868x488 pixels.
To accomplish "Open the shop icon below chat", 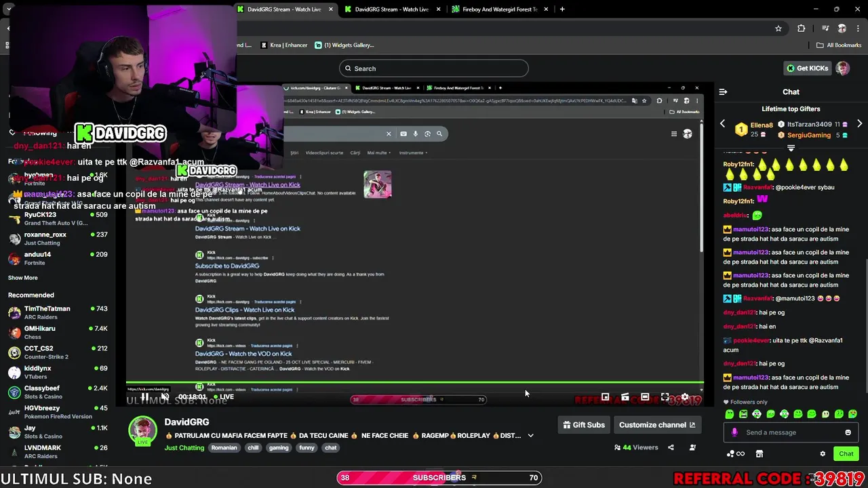I will coord(759,454).
